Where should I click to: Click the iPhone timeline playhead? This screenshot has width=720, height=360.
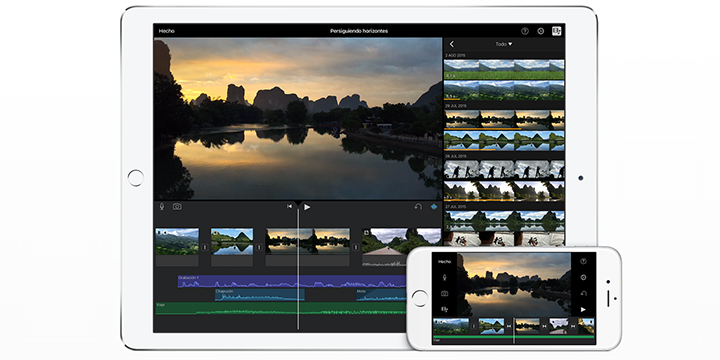pos(513,330)
